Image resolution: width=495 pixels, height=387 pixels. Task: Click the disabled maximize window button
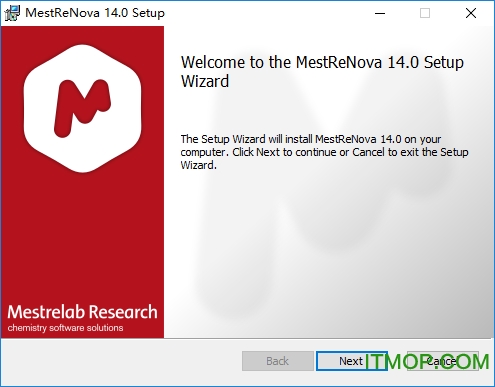[x=425, y=13]
